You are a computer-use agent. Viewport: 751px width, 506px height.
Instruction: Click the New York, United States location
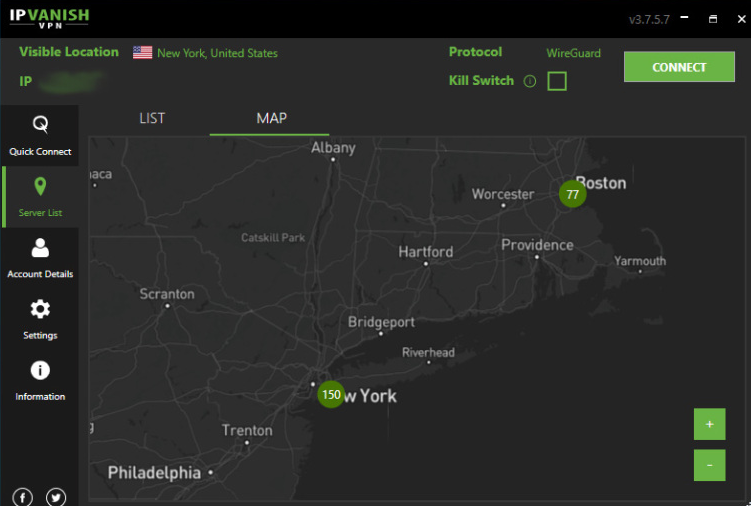point(217,53)
